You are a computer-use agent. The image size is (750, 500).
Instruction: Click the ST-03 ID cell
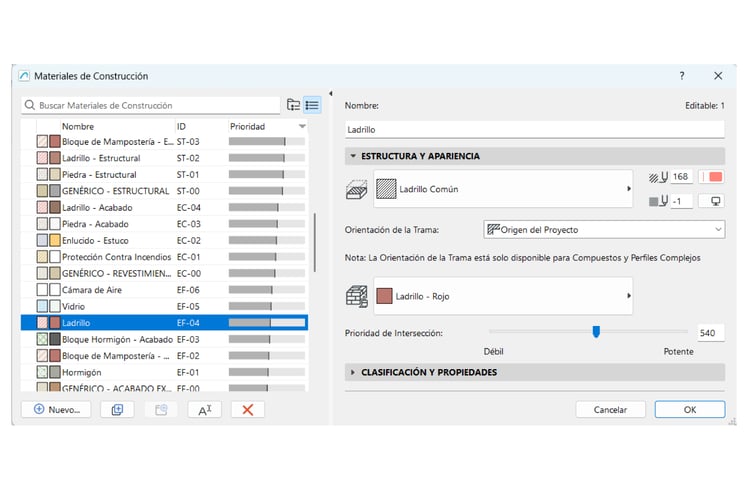tap(188, 142)
